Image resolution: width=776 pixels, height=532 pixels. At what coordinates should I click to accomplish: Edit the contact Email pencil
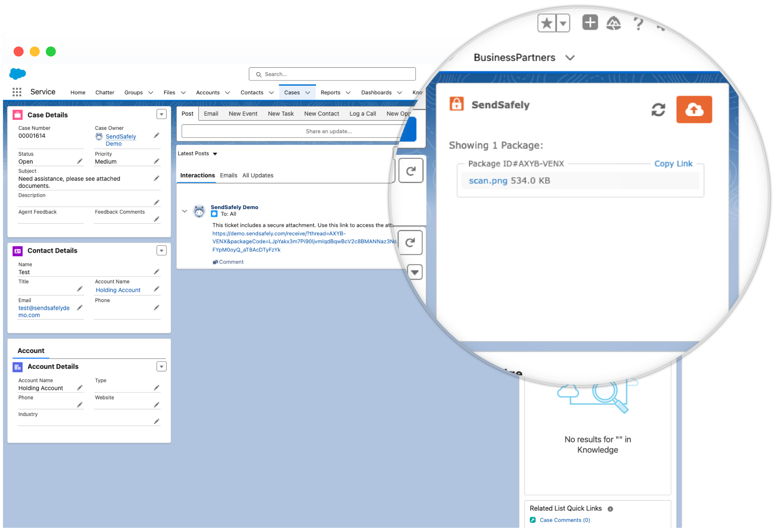(x=80, y=308)
